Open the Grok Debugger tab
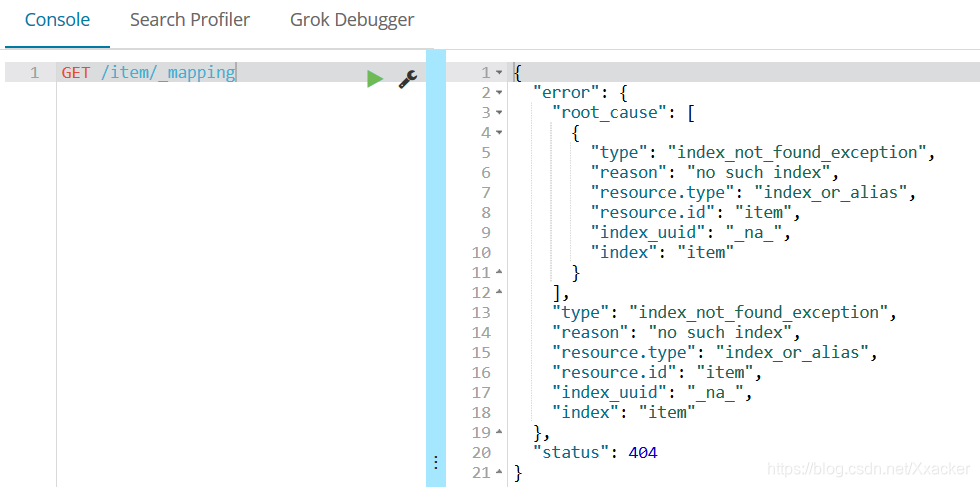 pos(352,20)
